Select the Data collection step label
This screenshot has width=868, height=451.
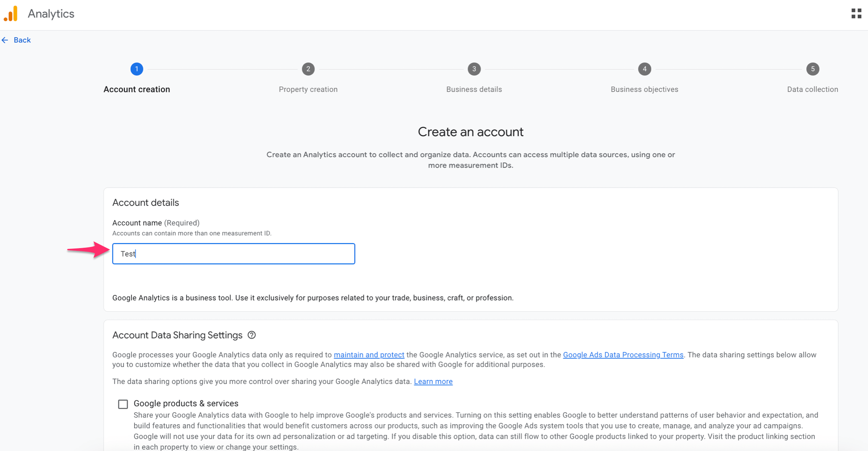coord(812,89)
